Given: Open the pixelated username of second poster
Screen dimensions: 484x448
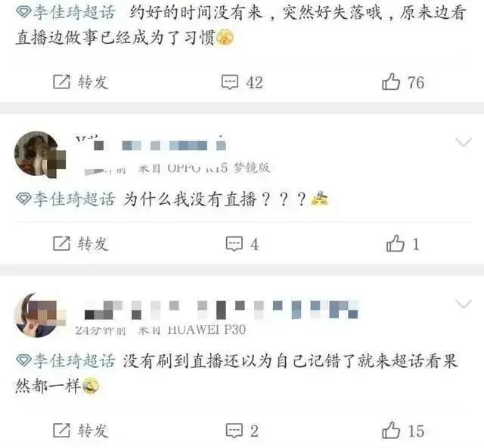Looking at the screenshot, I should pos(150,144).
